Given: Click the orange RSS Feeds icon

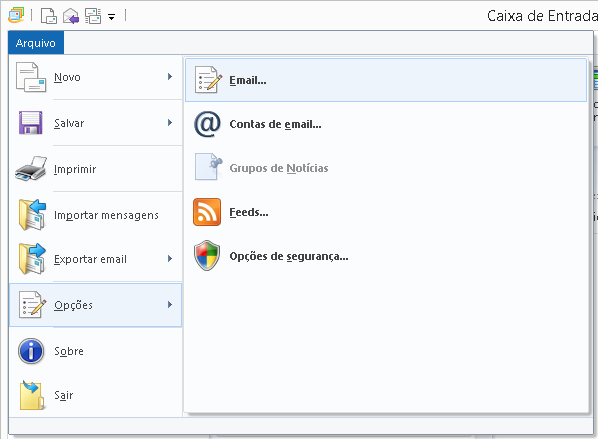Looking at the screenshot, I should [x=207, y=212].
